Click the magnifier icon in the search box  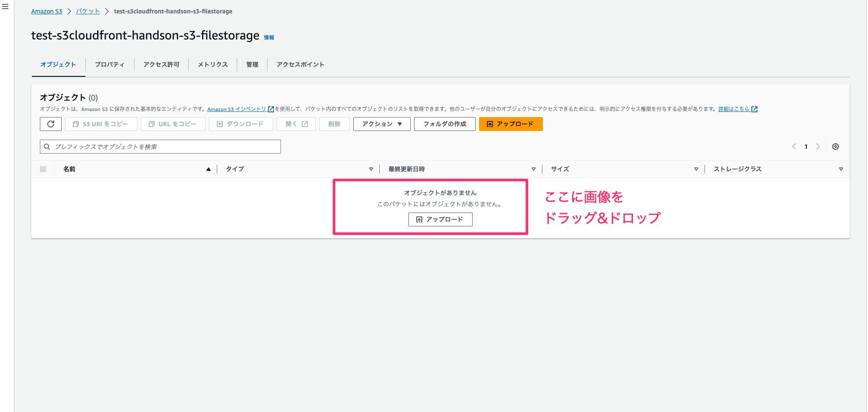(48, 147)
